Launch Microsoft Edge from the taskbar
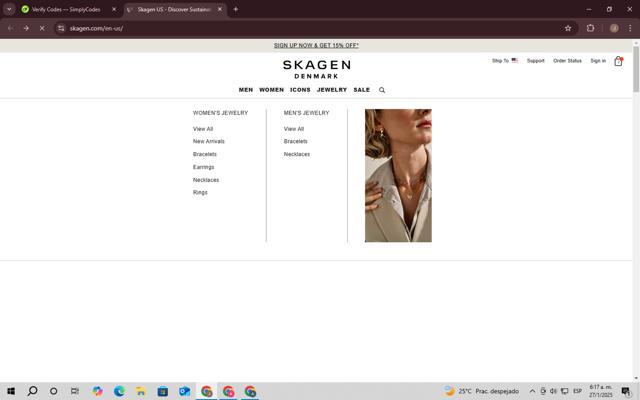Viewport: 640px width, 400px height. 119,391
